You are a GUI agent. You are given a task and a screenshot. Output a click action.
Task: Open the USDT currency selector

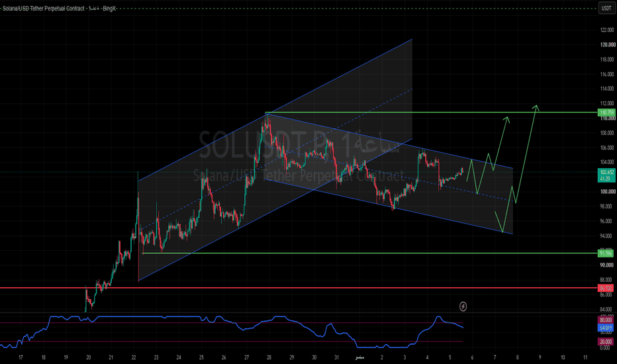pyautogui.click(x=606, y=8)
